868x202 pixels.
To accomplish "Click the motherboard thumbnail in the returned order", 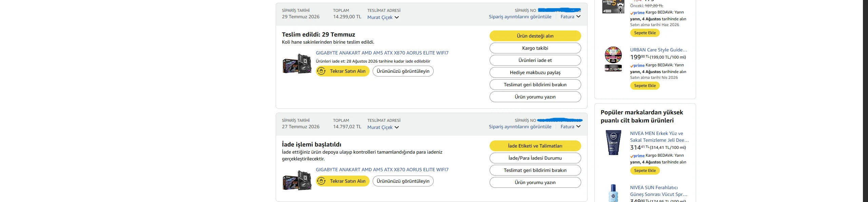I will coord(297,180).
